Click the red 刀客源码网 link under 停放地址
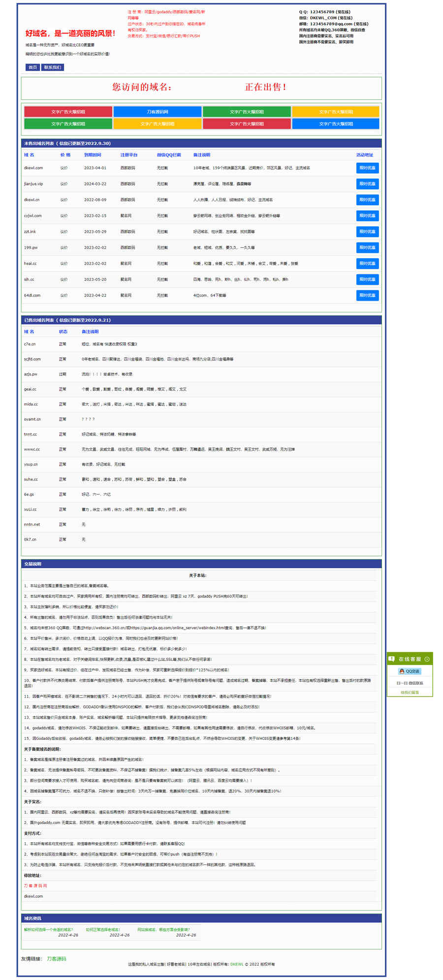Viewport: 443px width, 980px height. 35,886
